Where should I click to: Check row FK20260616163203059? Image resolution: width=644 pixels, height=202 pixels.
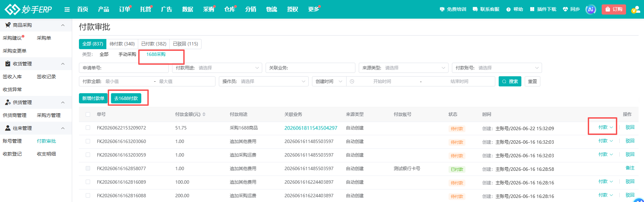point(88,155)
